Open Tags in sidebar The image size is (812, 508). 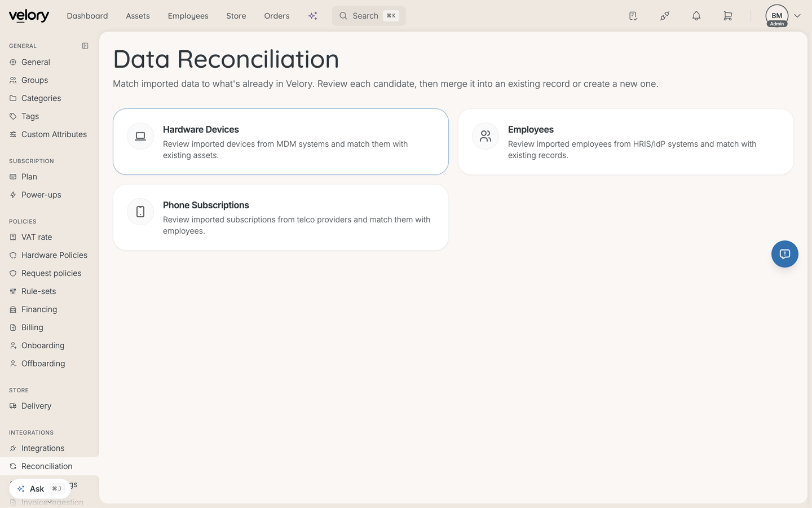point(50,116)
